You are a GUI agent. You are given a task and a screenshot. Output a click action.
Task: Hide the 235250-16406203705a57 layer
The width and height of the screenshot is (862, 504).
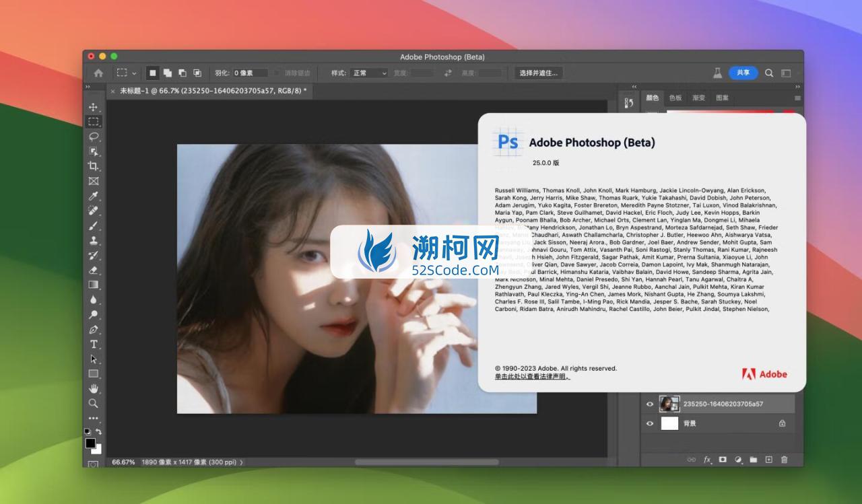coord(650,404)
